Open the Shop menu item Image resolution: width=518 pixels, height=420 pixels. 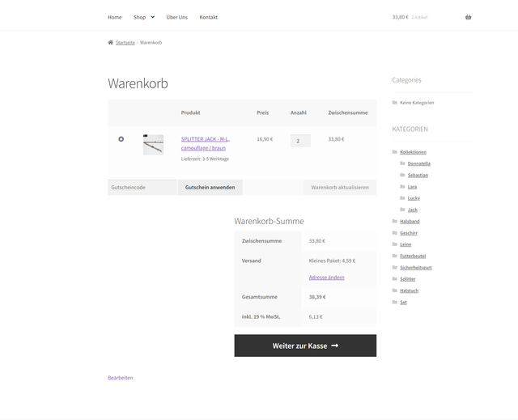tap(139, 17)
